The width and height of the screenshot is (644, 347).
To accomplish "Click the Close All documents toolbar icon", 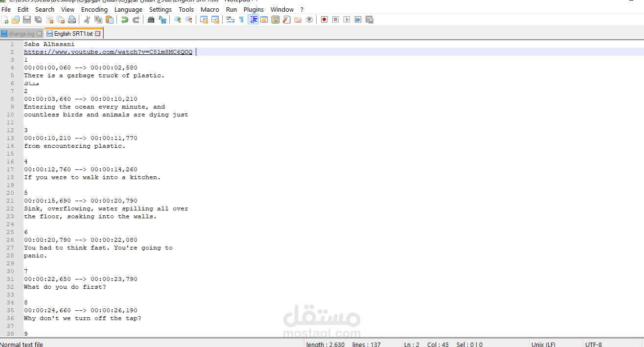I will click(61, 20).
